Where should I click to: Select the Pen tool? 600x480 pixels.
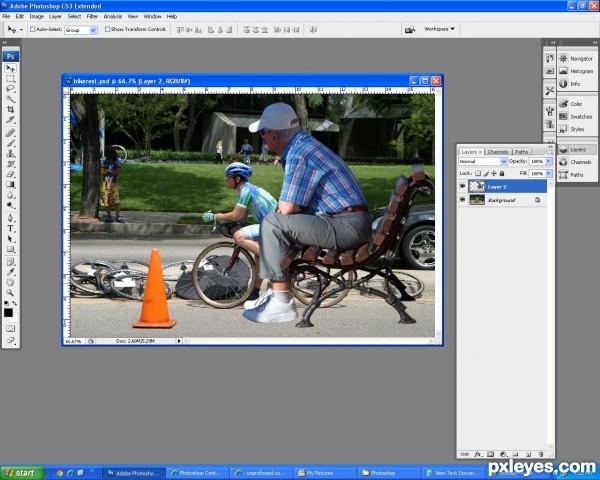[x=10, y=218]
